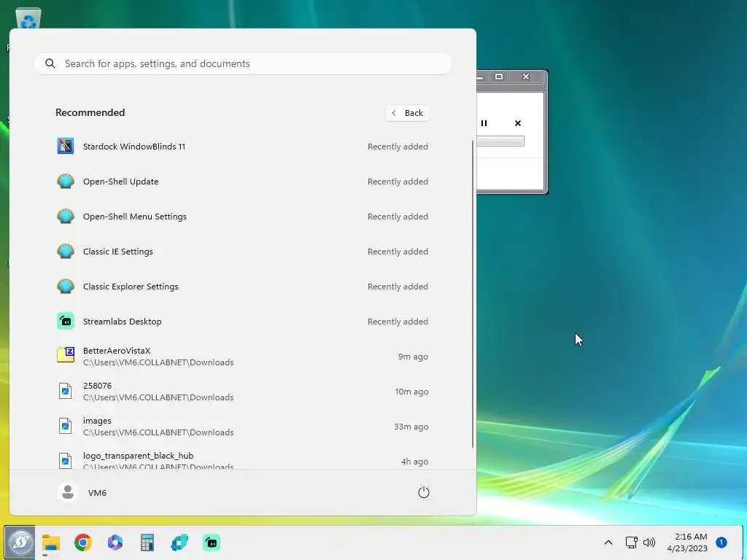747x560 pixels.
Task: Click '10m ago' timestamp for 258076
Action: pos(411,392)
